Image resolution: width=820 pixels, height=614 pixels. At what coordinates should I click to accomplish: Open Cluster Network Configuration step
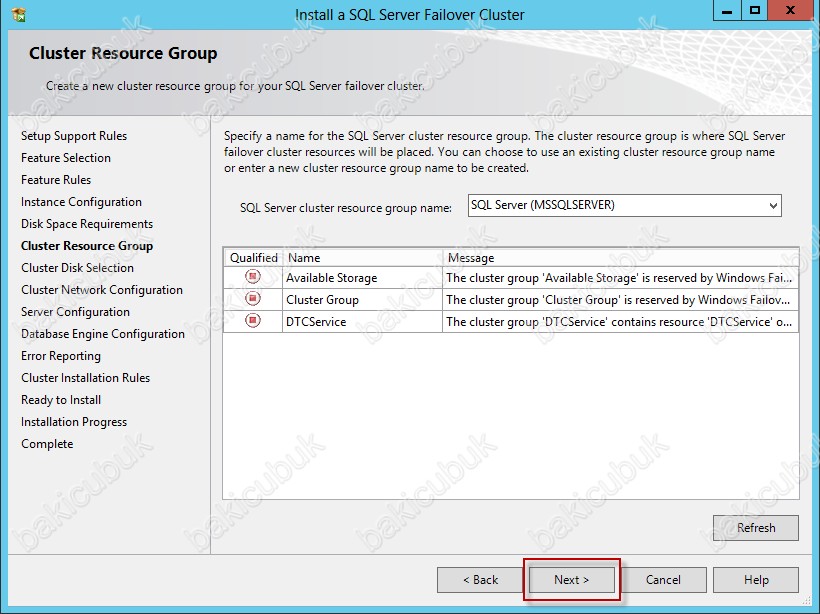pyautogui.click(x=102, y=290)
